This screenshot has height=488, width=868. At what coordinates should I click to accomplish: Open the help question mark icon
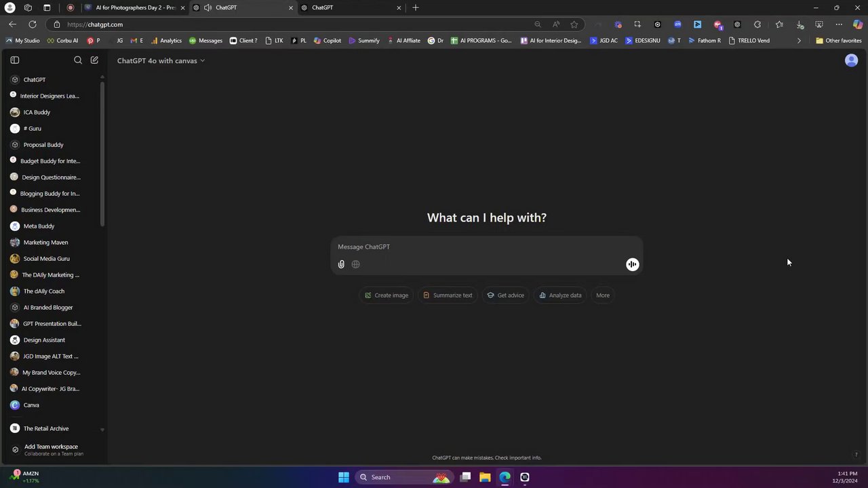pos(856,455)
